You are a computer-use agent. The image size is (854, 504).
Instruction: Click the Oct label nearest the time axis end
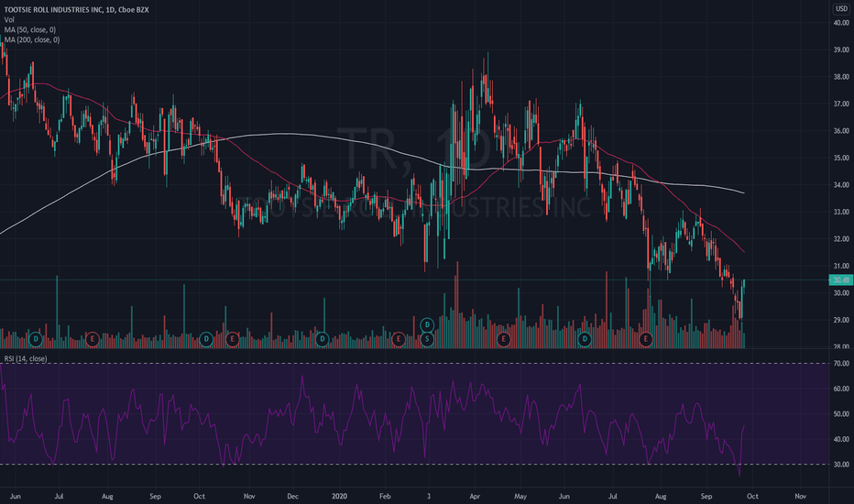click(x=752, y=497)
